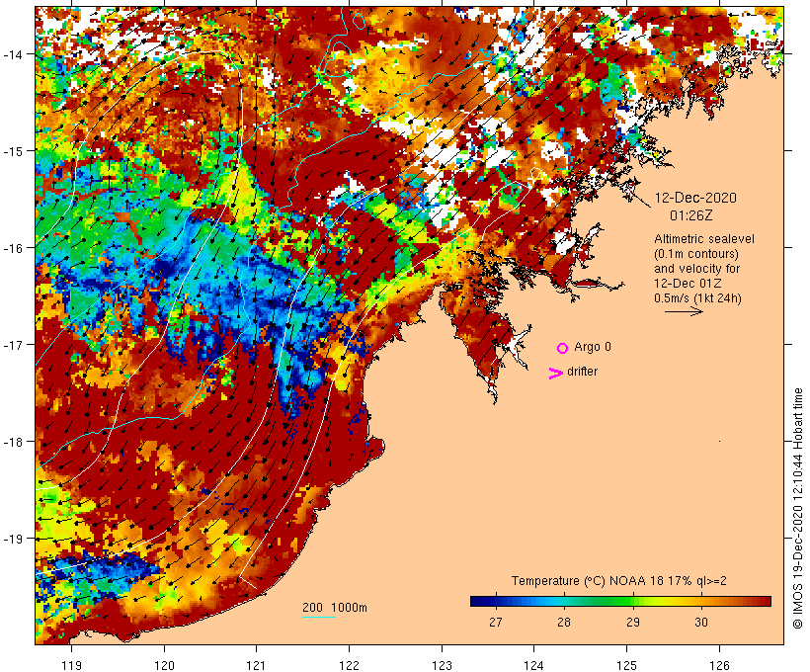The height and width of the screenshot is (672, 810).
Task: Click the cyan 200m isobath legend line
Action: [x=319, y=617]
